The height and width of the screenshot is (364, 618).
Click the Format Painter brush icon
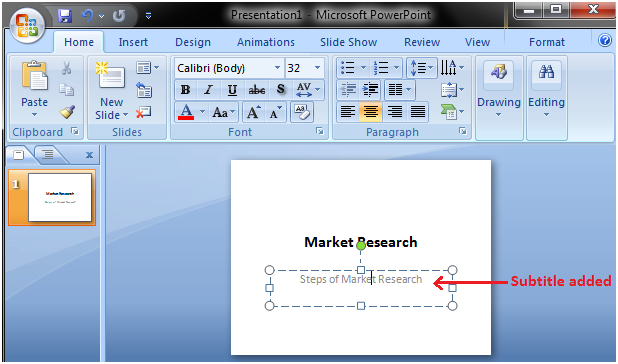tap(67, 112)
